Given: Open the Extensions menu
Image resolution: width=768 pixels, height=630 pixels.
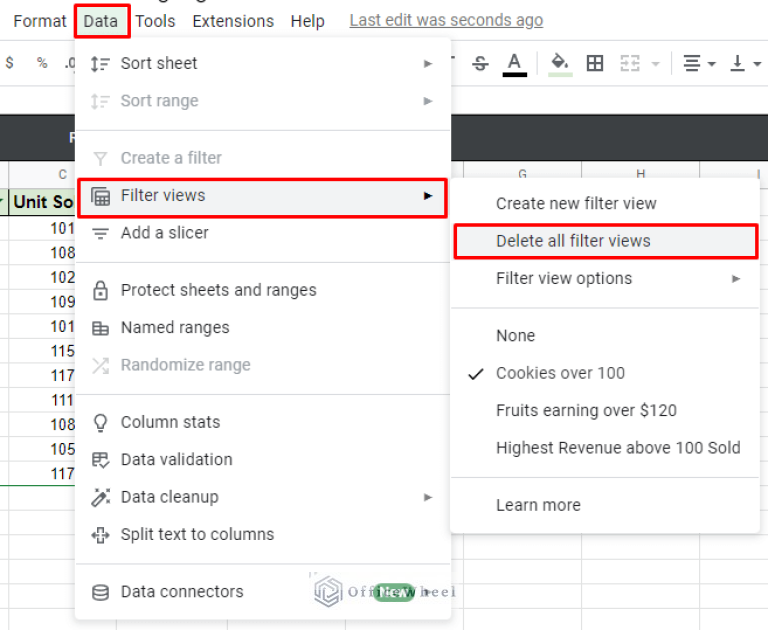Looking at the screenshot, I should point(232,21).
